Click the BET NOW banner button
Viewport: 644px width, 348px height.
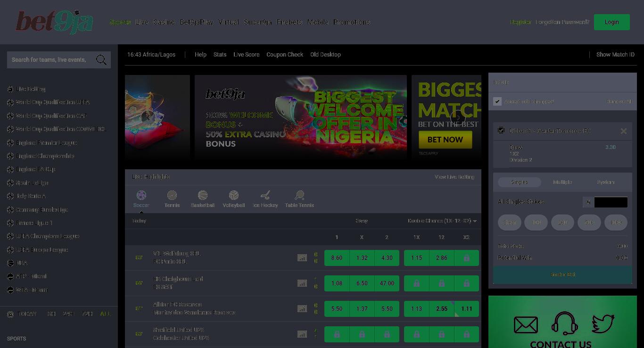[446, 140]
